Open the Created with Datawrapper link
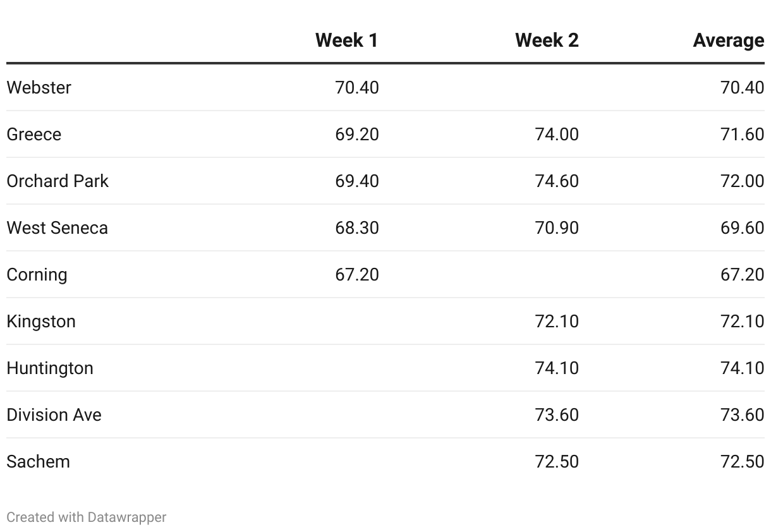771x532 pixels. click(86, 517)
